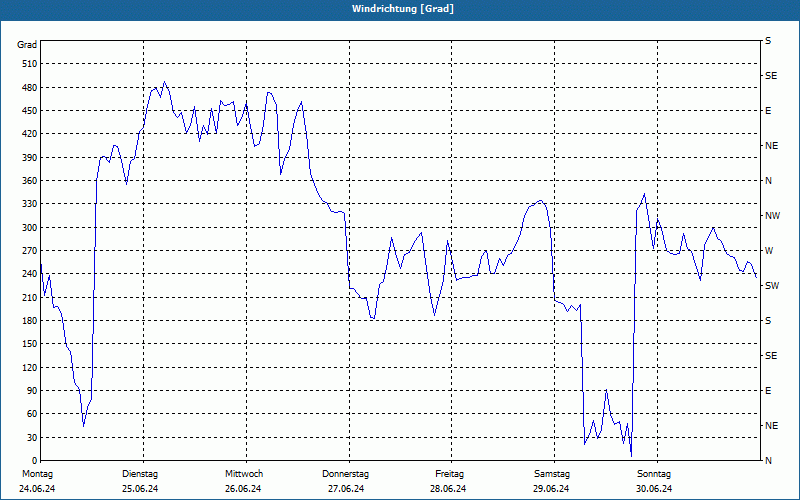The image size is (800, 500).
Task: Click the Montag day label
Action: (x=37, y=474)
